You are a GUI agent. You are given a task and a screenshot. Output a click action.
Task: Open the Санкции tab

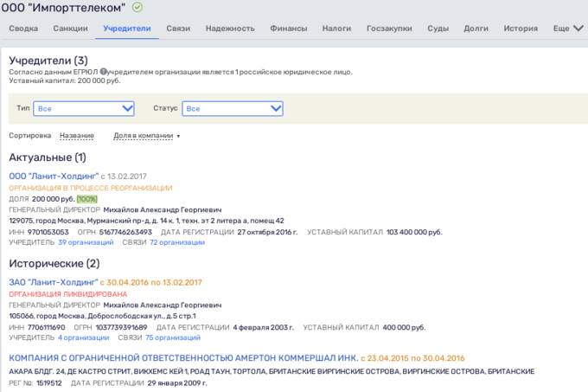[x=70, y=29]
